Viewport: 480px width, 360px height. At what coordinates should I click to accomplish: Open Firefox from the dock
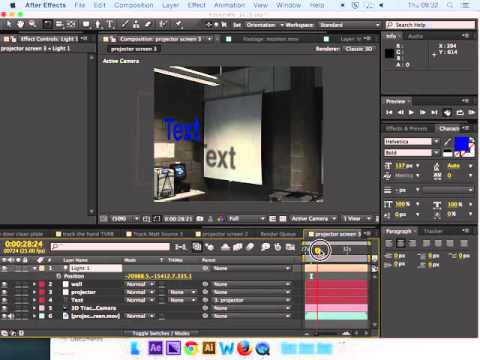[x=244, y=348]
